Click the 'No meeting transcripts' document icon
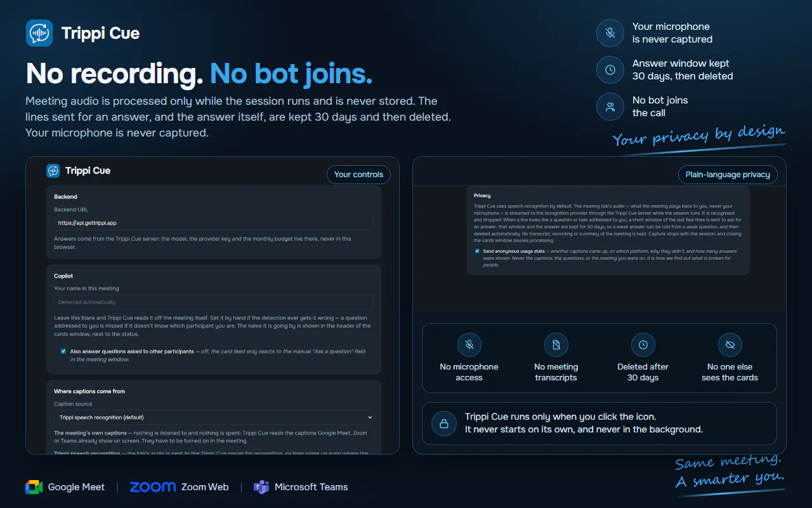The image size is (812, 508). (556, 345)
